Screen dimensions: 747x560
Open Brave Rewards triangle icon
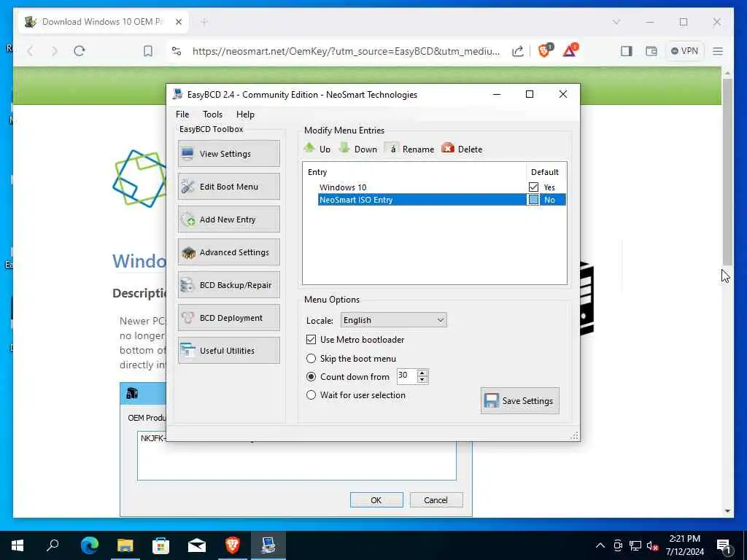click(x=570, y=50)
